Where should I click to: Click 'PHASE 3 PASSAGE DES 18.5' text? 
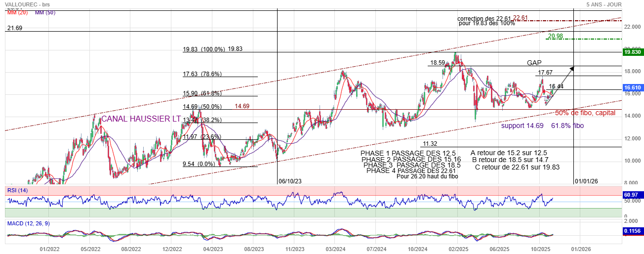click(x=412, y=166)
